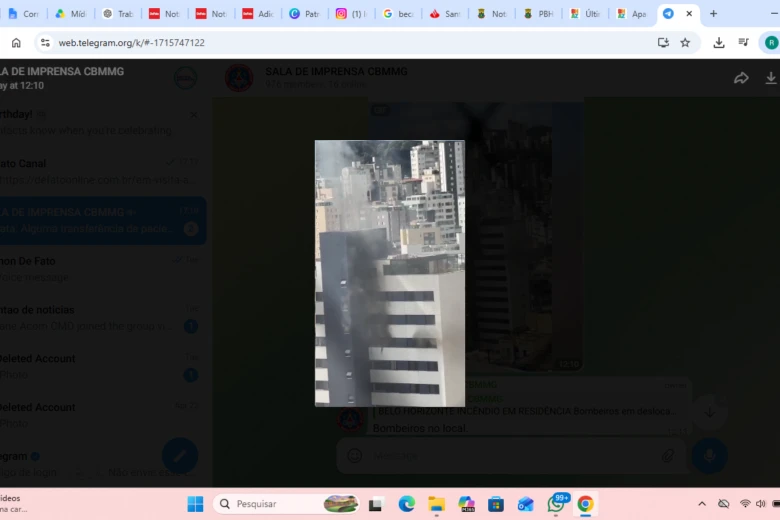Switch to the PBH tab
This screenshot has width=780, height=520.
coord(538,14)
